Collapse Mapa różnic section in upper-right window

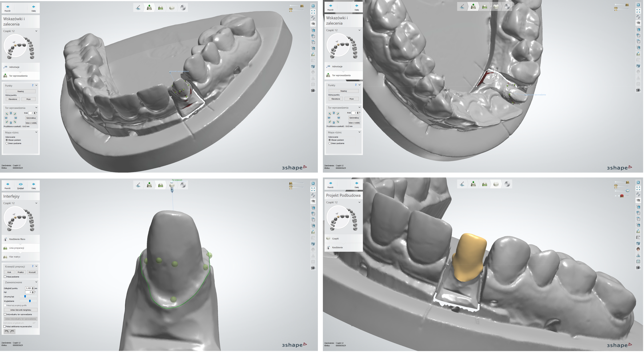point(359,132)
